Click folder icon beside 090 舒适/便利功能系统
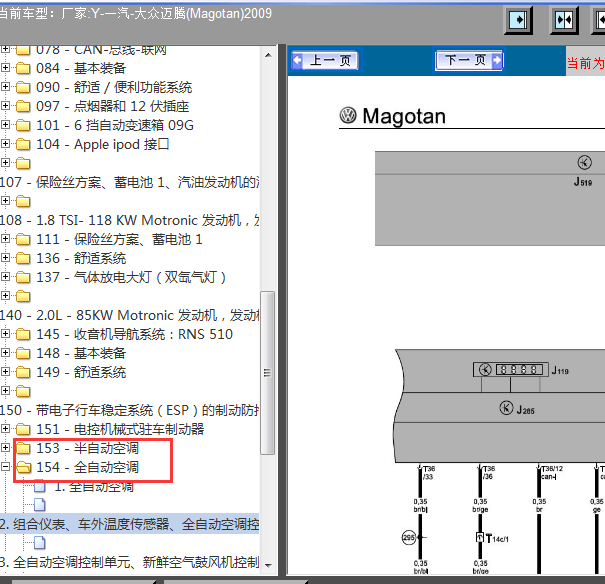 click(23, 87)
